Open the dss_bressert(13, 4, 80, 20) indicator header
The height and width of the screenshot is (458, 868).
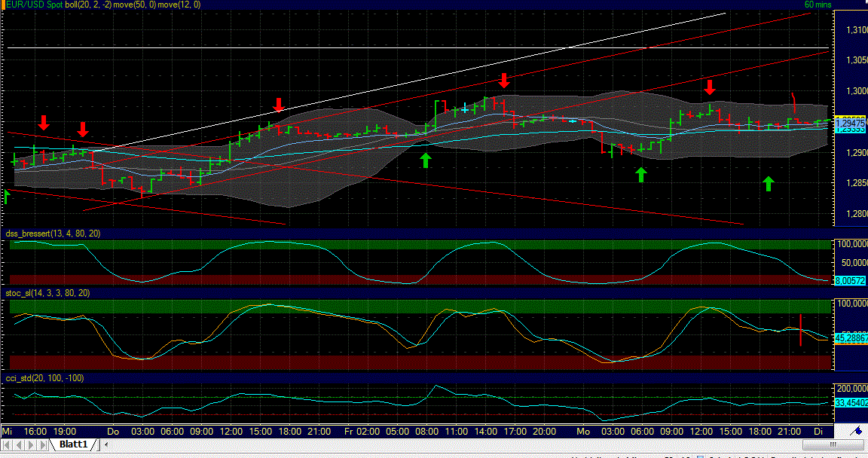[53, 234]
